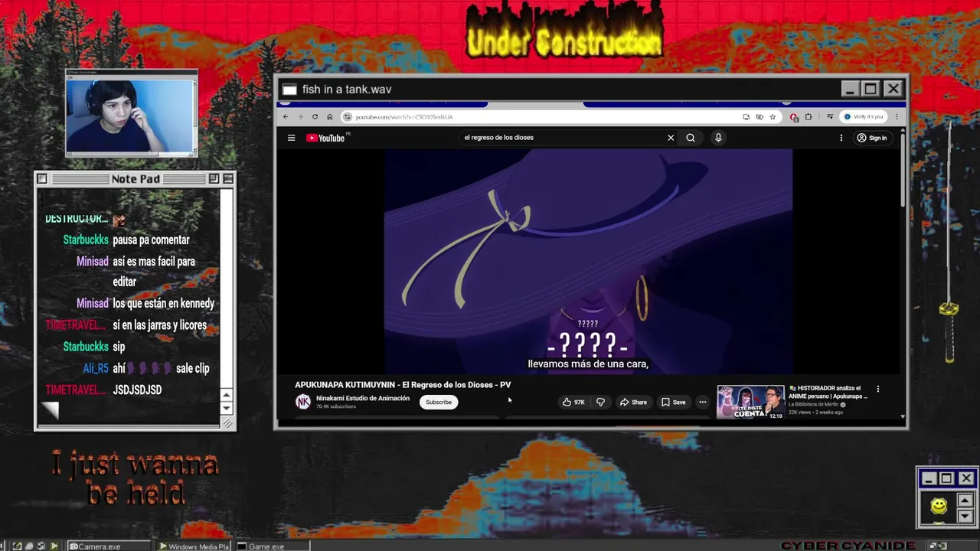980x551 pixels.
Task: Click the Note Pad left title-bar box icon
Action: coord(42,179)
